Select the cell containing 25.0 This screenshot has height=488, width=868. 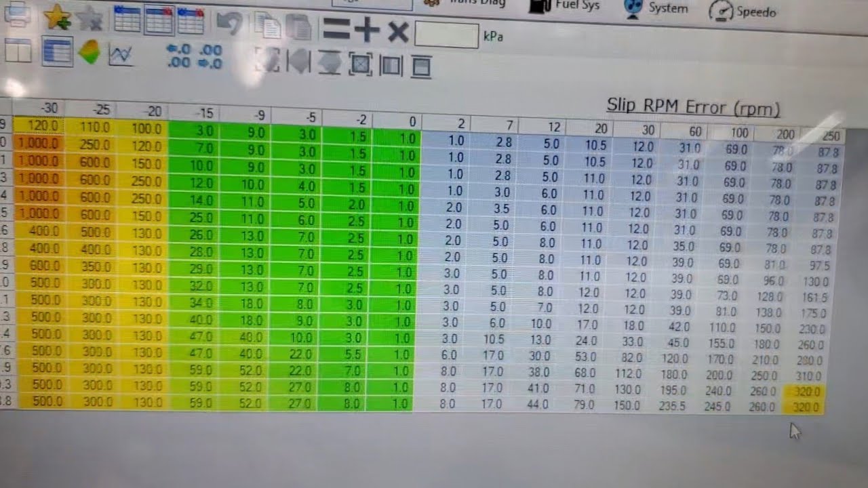(x=195, y=219)
